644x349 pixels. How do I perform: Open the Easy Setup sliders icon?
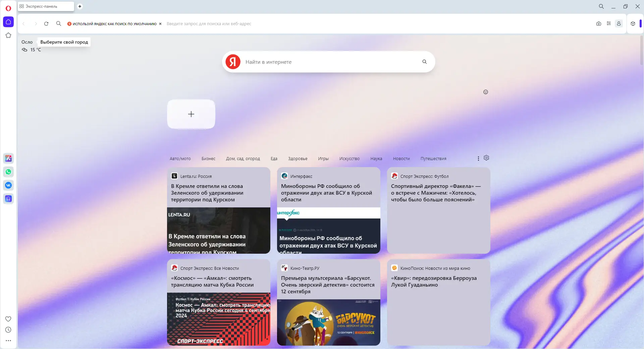click(609, 23)
